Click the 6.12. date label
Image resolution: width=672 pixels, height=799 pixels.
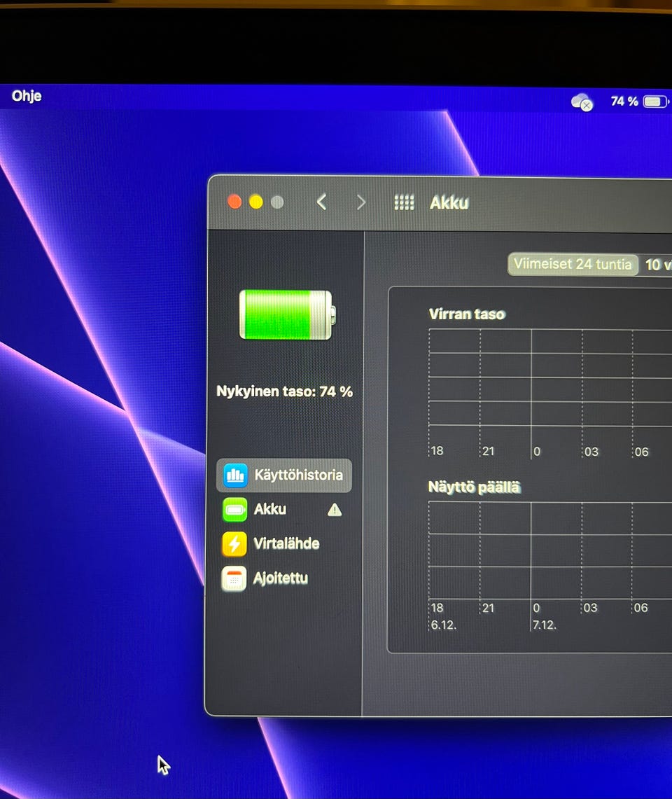pos(443,625)
